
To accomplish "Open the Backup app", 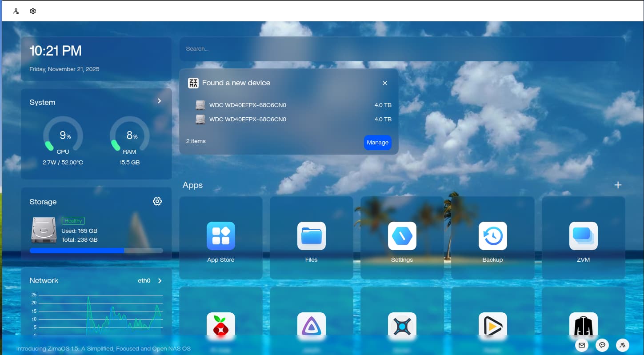I will [492, 236].
